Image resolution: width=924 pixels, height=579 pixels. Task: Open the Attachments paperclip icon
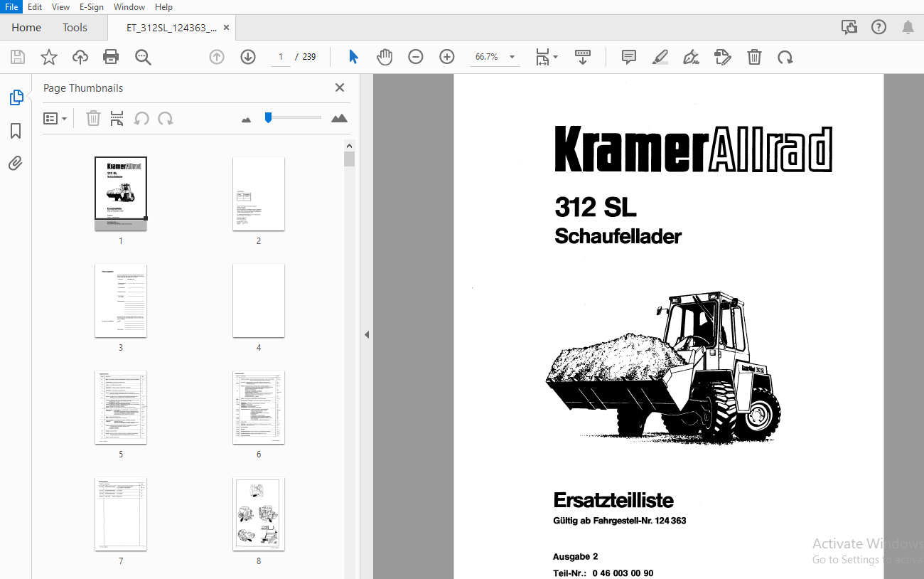[16, 164]
